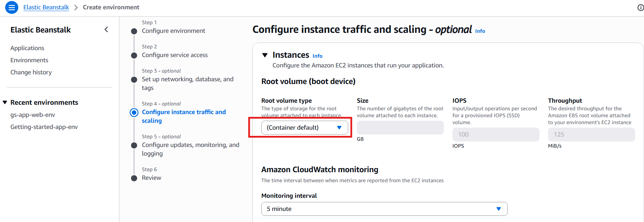The height and width of the screenshot is (222, 644).
Task: Open the hamburger navigation menu icon
Action: (x=12, y=7)
